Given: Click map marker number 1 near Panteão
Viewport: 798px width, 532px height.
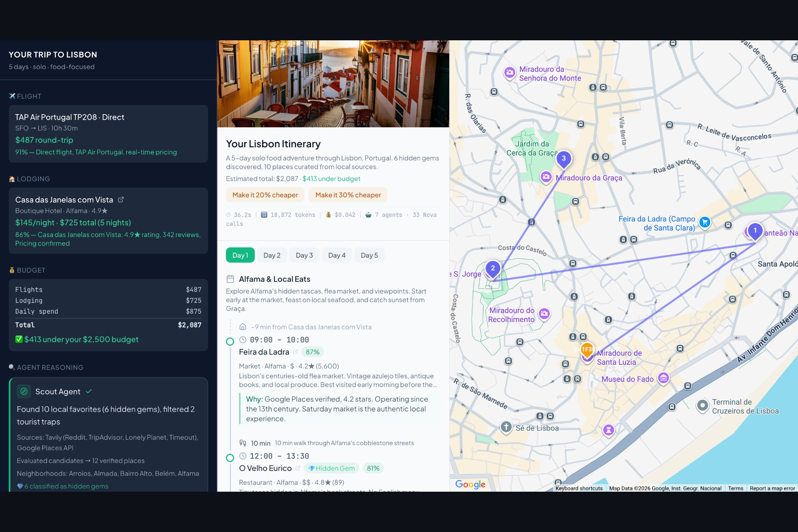Looking at the screenshot, I should [x=755, y=231].
